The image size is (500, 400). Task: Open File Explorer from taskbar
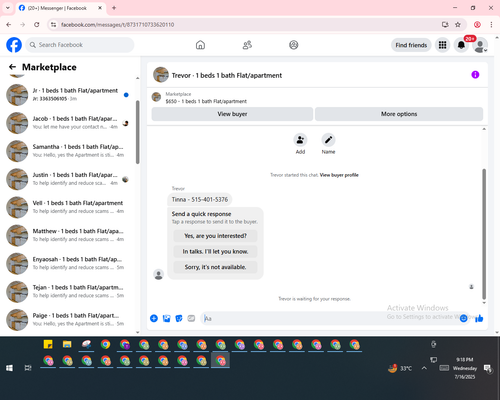tap(67, 344)
